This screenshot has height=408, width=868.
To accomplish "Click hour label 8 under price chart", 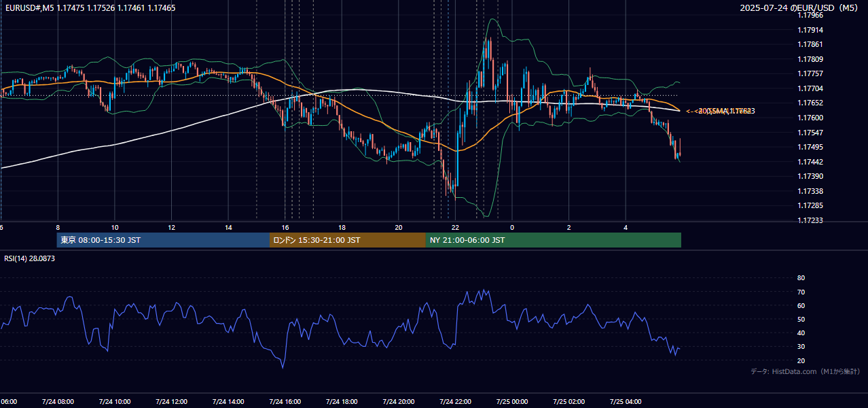I will (x=58, y=227).
